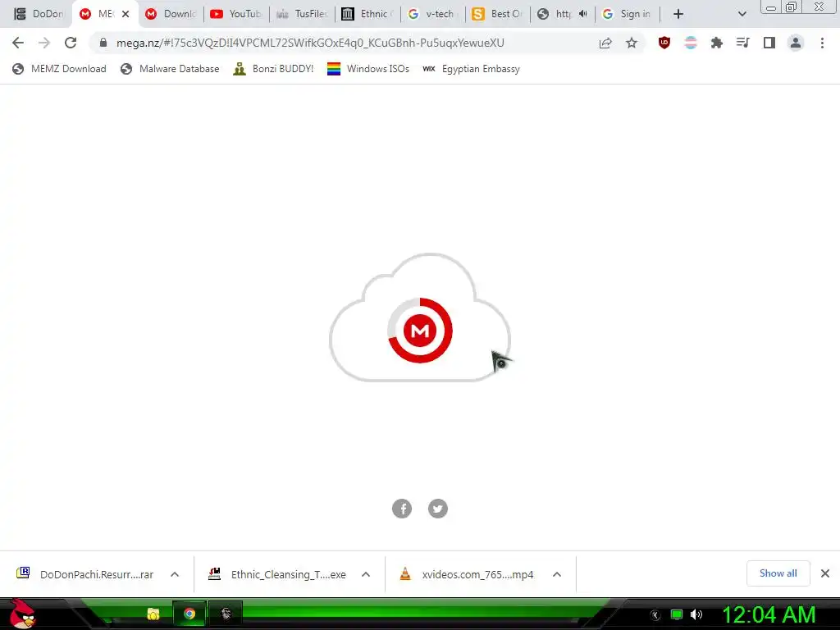Open the Extensions puzzle menu
The height and width of the screenshot is (630, 840).
pos(717,43)
